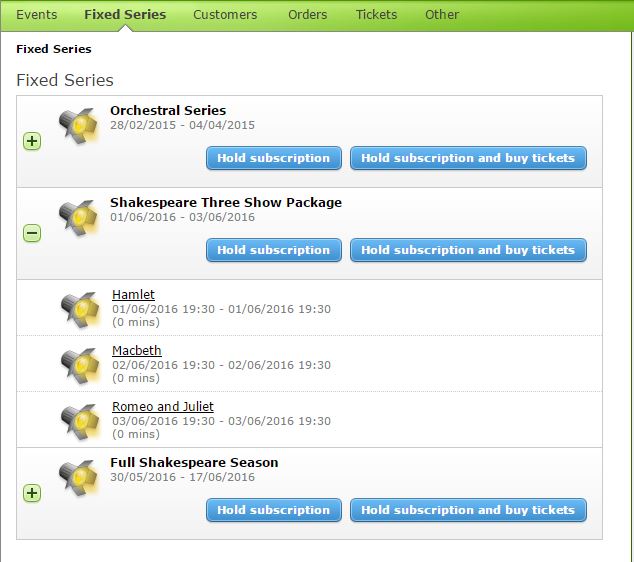Screen dimensions: 634x562
Task: Hold subscription and buy tickets for Orchestral Series
Action: pyautogui.click(x=468, y=158)
